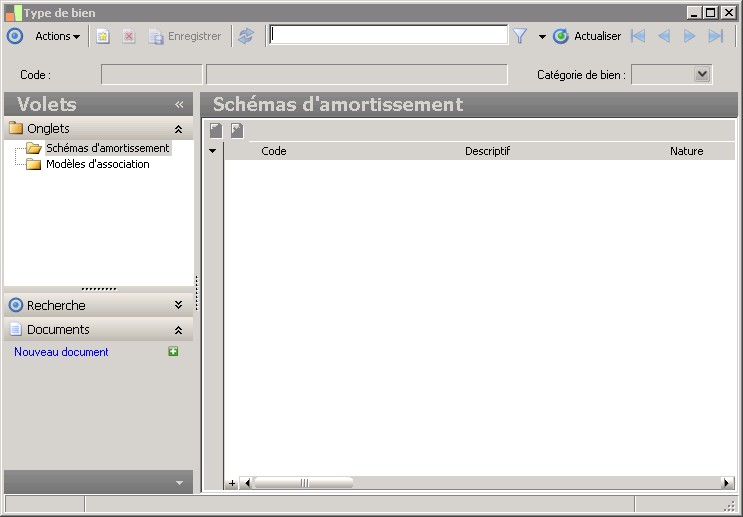The image size is (743, 517).
Task: Click the plus button at grid bottom
Action: click(x=232, y=483)
